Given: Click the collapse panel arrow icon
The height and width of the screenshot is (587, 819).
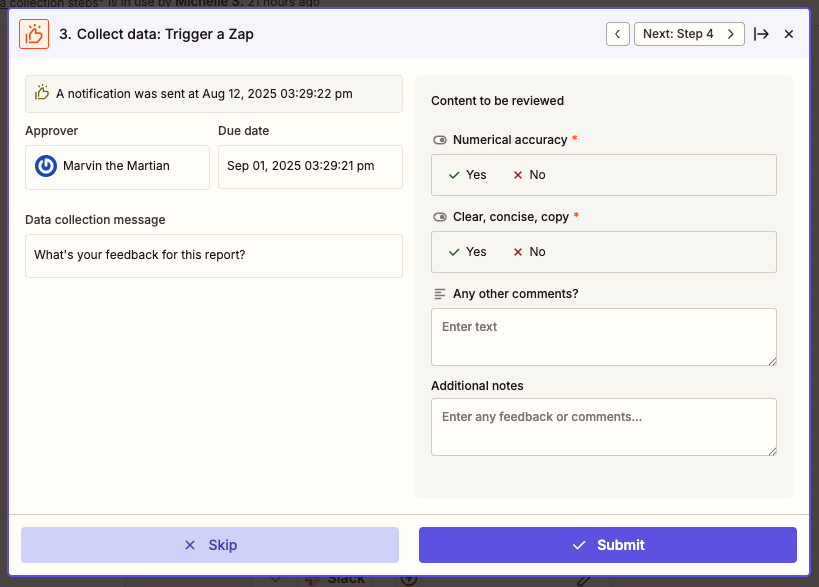Looking at the screenshot, I should [x=761, y=34].
